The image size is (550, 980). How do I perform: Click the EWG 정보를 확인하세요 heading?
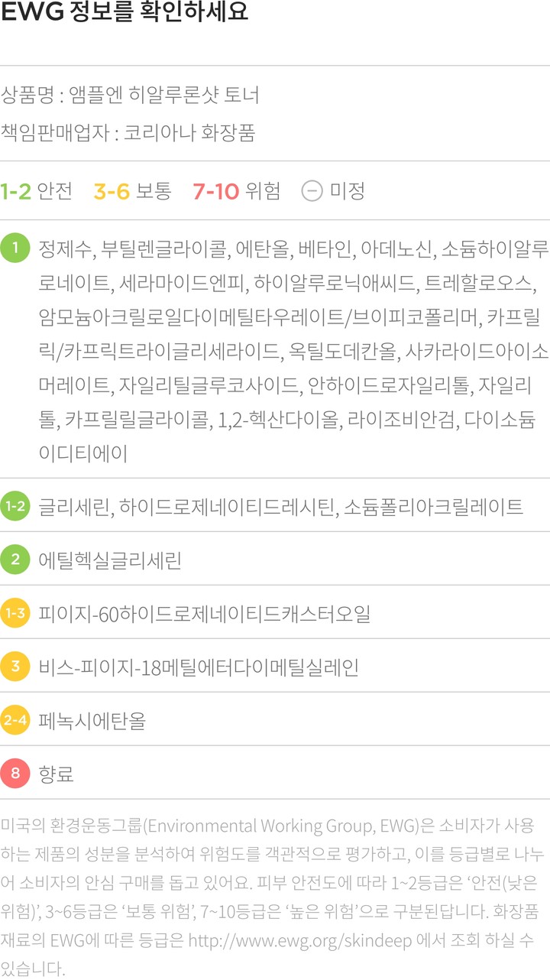[x=125, y=13]
